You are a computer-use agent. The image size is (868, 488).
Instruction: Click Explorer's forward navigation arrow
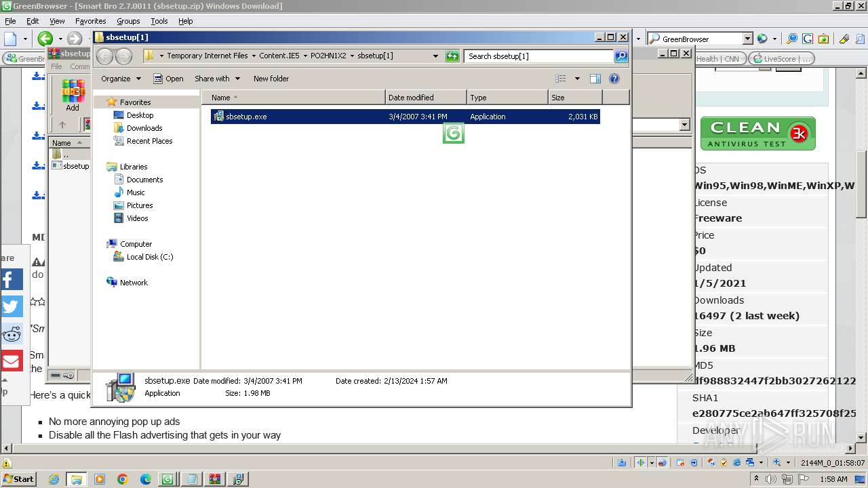click(x=123, y=56)
